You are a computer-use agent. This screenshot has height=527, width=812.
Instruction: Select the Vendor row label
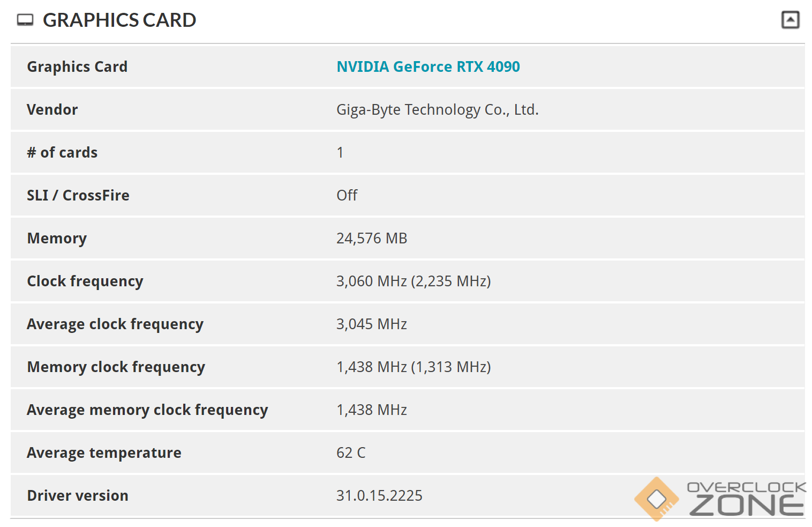click(52, 109)
